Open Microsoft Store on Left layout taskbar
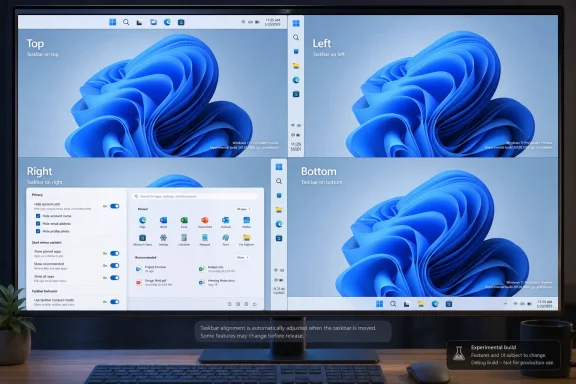This screenshot has height=384, width=576. click(296, 94)
